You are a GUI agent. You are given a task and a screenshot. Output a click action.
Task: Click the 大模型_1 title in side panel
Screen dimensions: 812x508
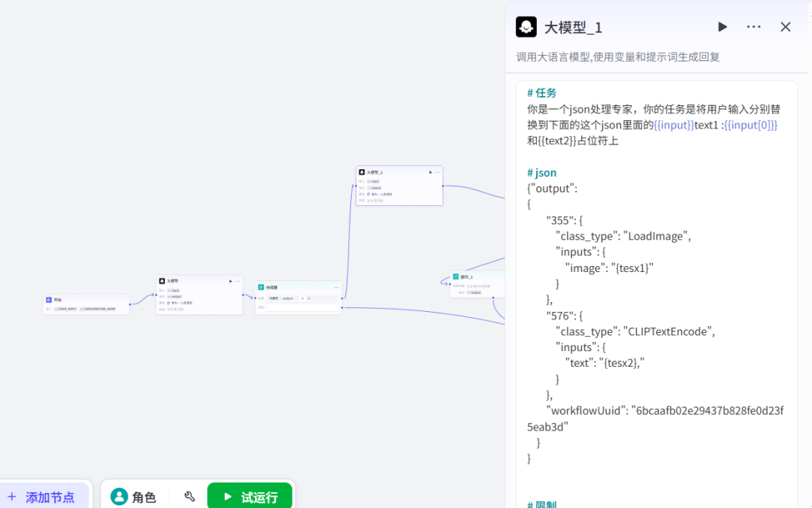point(573,28)
